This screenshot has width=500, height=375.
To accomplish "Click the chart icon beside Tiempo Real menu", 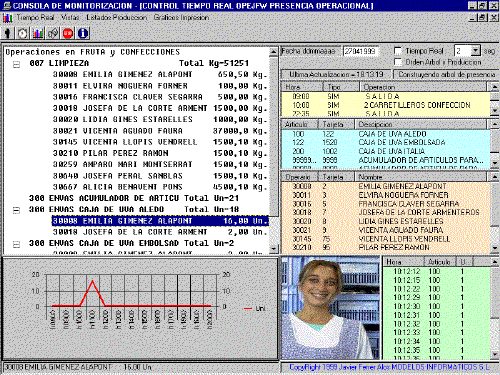I will coord(8,18).
